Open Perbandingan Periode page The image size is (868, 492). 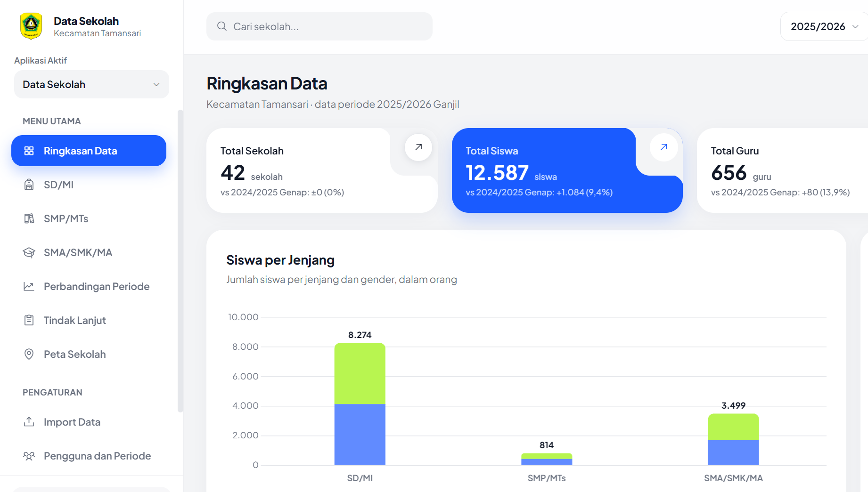tap(89, 286)
